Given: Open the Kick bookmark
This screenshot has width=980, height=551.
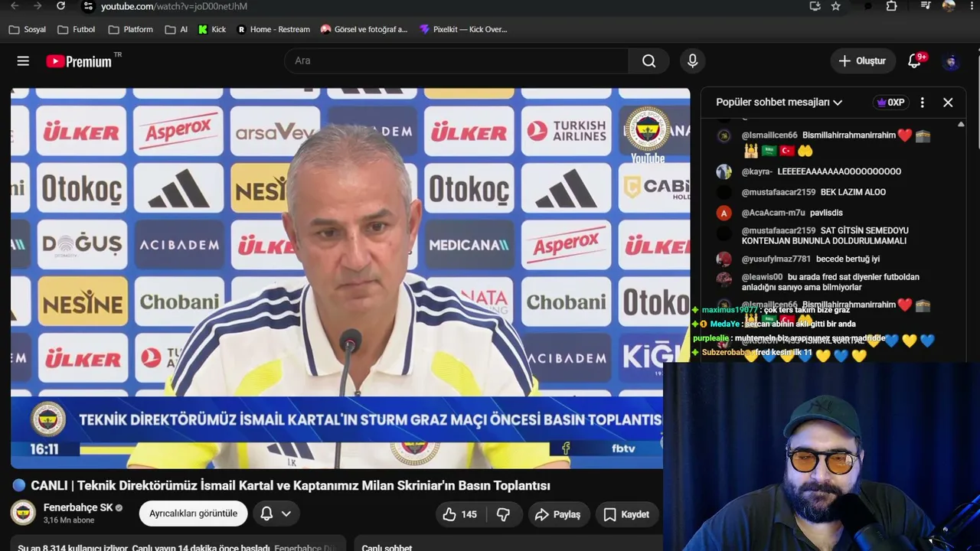Looking at the screenshot, I should tap(212, 30).
